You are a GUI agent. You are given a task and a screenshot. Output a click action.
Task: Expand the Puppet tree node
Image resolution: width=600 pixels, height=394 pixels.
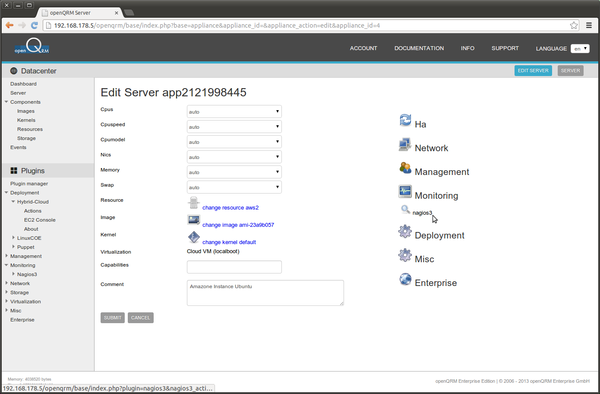point(13,247)
